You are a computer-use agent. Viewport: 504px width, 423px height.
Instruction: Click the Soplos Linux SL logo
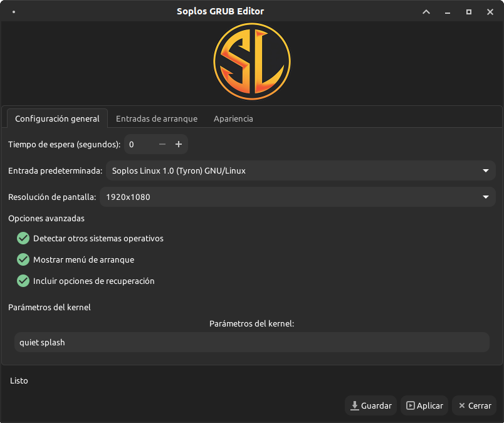click(252, 61)
